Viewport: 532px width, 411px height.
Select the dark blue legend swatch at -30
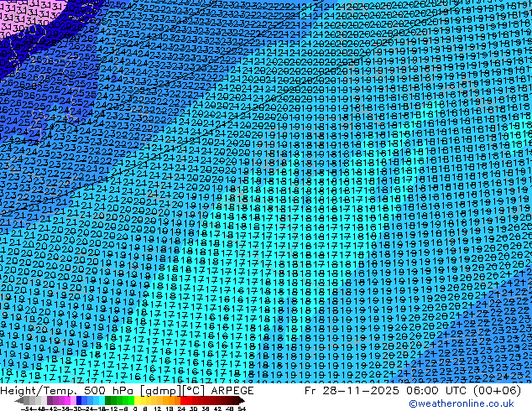79,400
